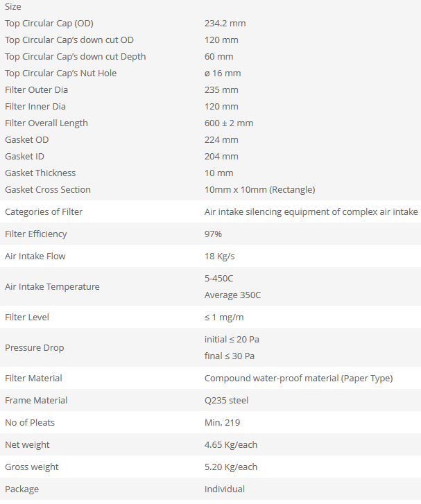Screen dimensions: 421x504
Task: Select the 'Filter Outer Dia' label
Action: point(36,90)
